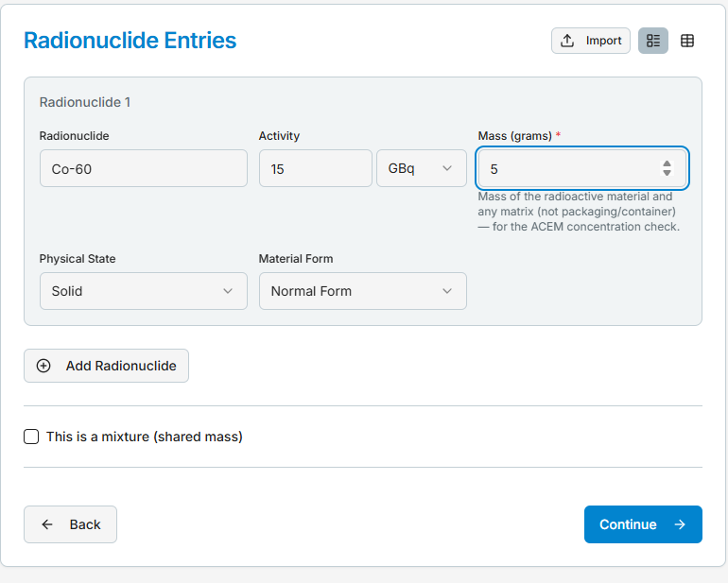This screenshot has width=728, height=583.
Task: Go back with the Back button
Action: coord(71,524)
